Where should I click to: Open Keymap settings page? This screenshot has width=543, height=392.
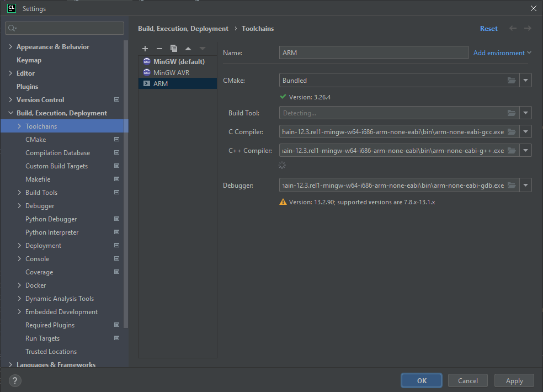pos(29,60)
